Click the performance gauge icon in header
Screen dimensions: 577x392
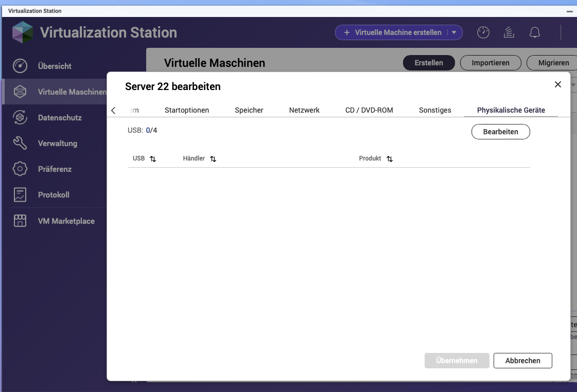coord(483,32)
